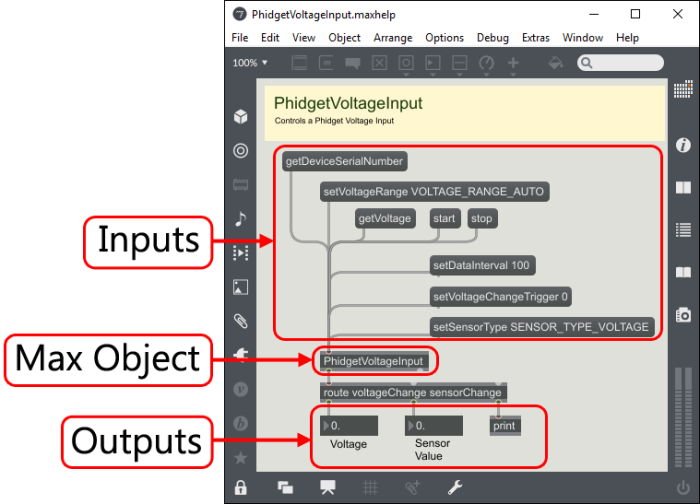Open the Edit menu

tap(270, 38)
